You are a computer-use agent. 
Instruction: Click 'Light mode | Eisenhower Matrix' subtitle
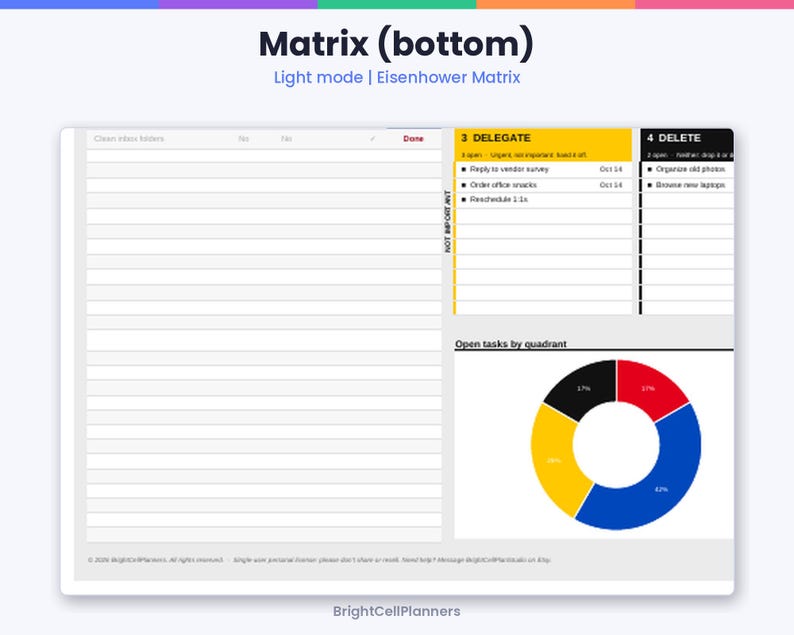[x=397, y=77]
